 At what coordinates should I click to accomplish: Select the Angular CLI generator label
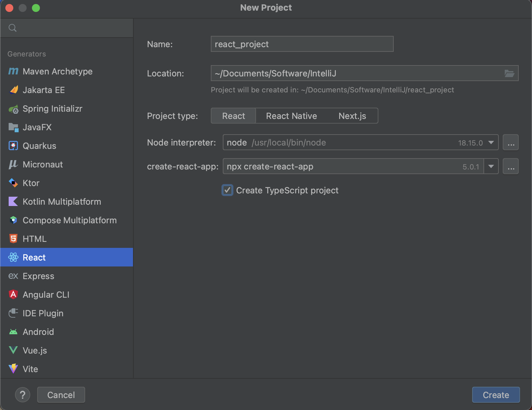point(46,295)
